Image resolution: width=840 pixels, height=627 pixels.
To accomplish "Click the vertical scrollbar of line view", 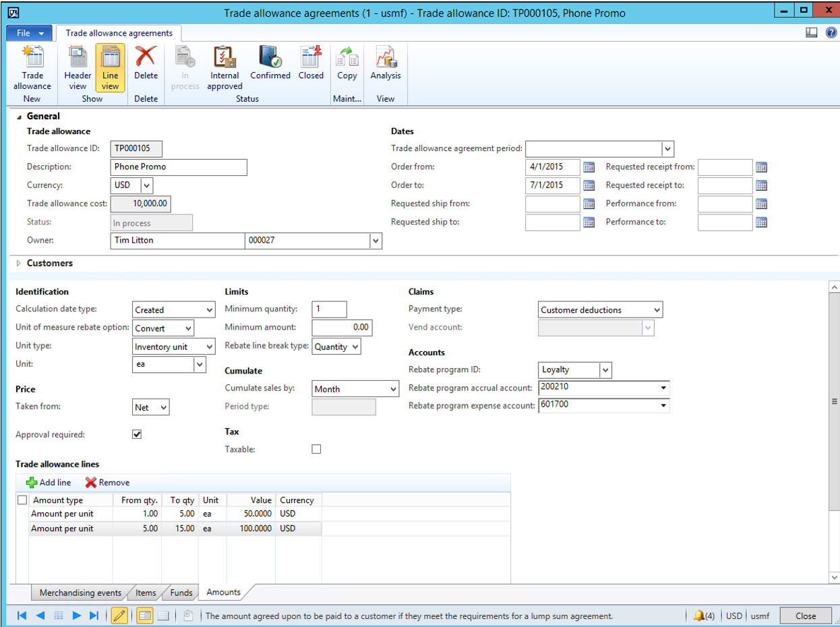I will click(x=835, y=401).
